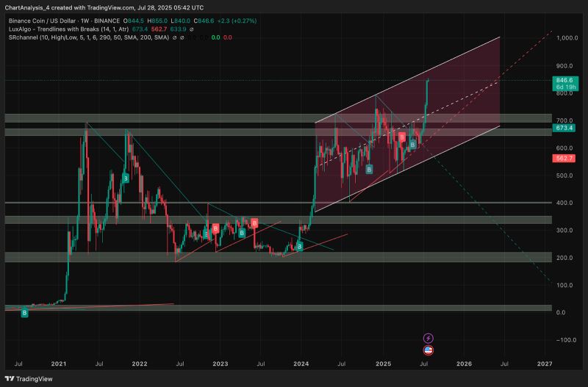This screenshot has width=588, height=387.
Task: Toggle visibility icon on LuxAlgo Trendlines indicator
Action: coord(193,30)
